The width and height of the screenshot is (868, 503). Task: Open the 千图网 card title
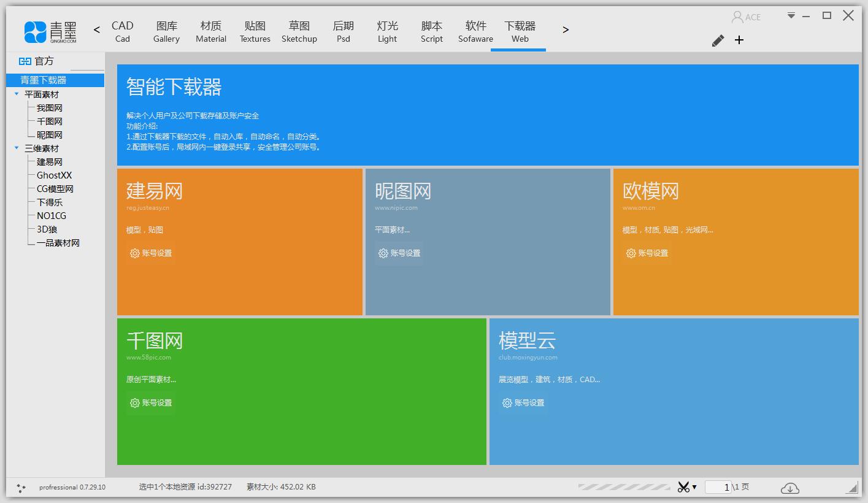pos(155,340)
